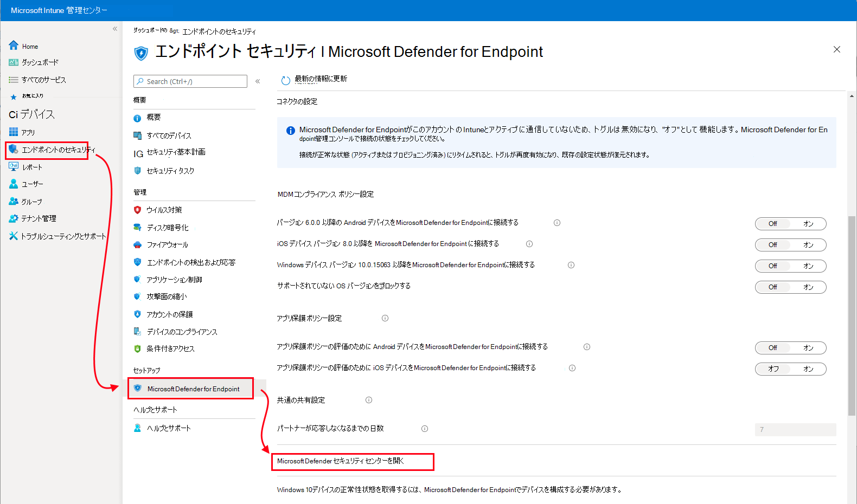Open the アプリ grid icon
857x504 pixels.
[14, 132]
